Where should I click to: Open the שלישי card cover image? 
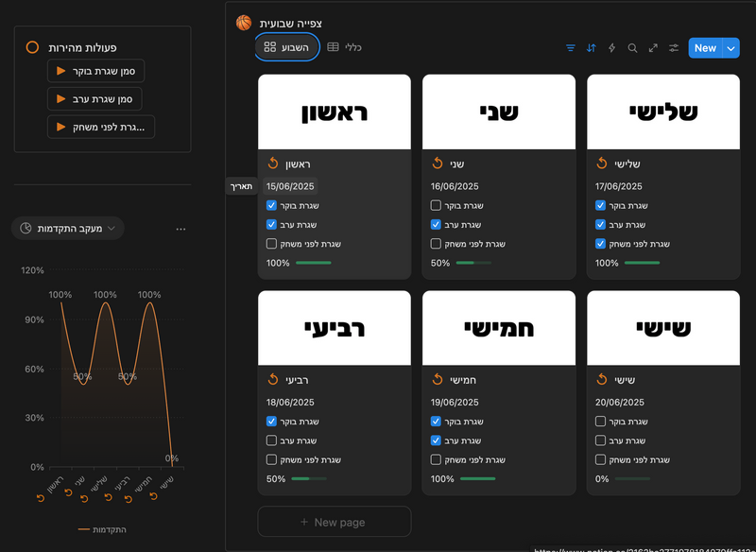click(x=663, y=112)
